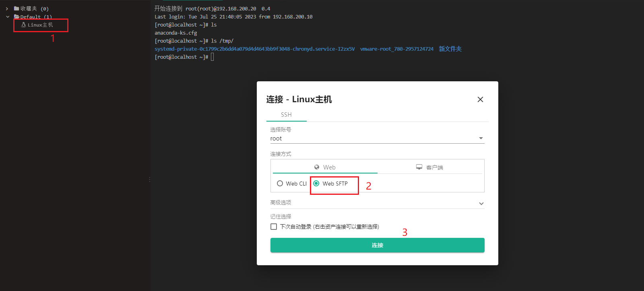The width and height of the screenshot is (644, 291).
Task: Open the 收藏夹 favorites folder icon
Action: (17, 8)
